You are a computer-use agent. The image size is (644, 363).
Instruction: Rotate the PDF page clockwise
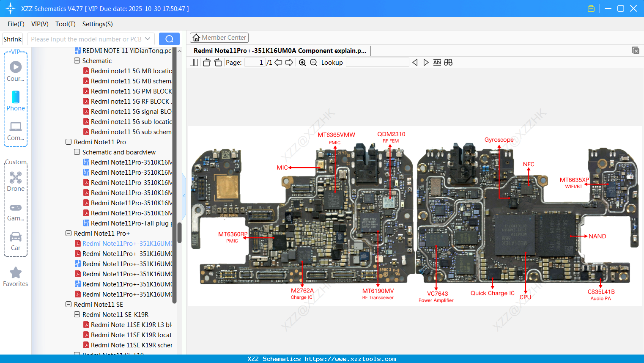218,62
